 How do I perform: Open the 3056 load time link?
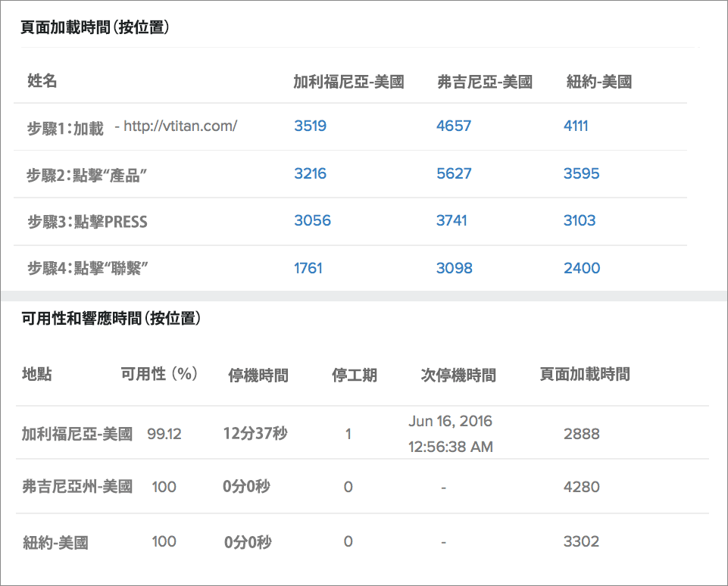point(312,220)
